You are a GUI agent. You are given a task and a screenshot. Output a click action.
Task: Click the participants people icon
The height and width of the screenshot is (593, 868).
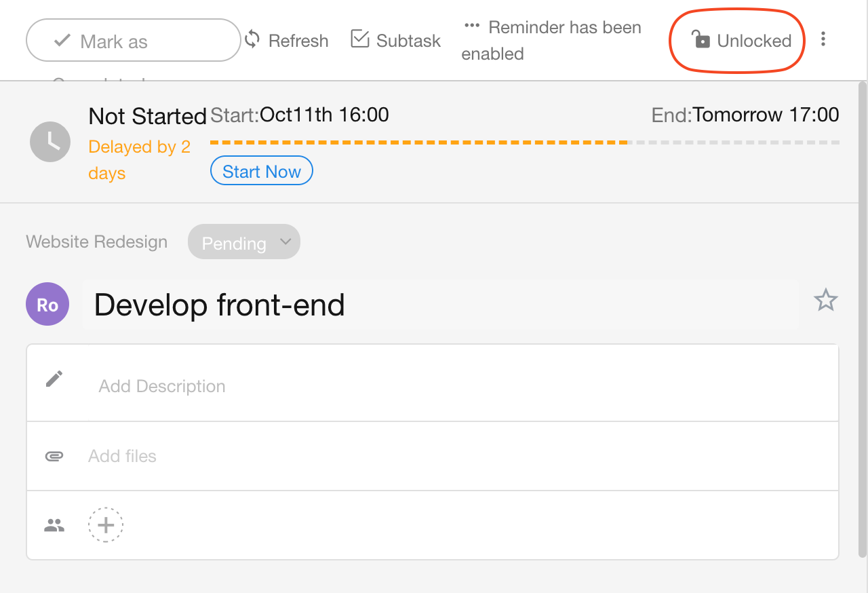54,524
